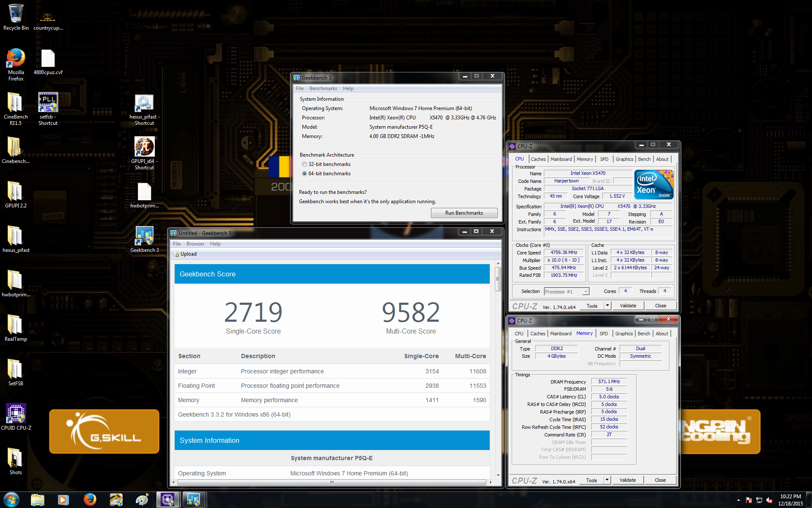Open Bench tab in lower CPU-Z
The height and width of the screenshot is (508, 812).
644,334
